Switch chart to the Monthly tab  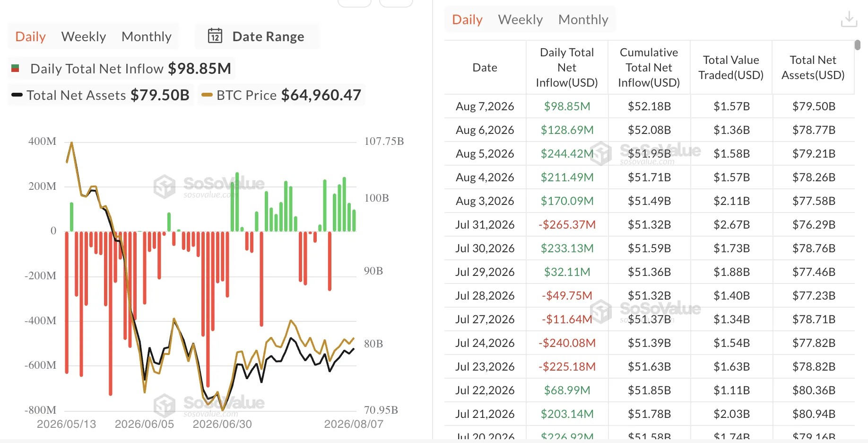click(x=147, y=36)
